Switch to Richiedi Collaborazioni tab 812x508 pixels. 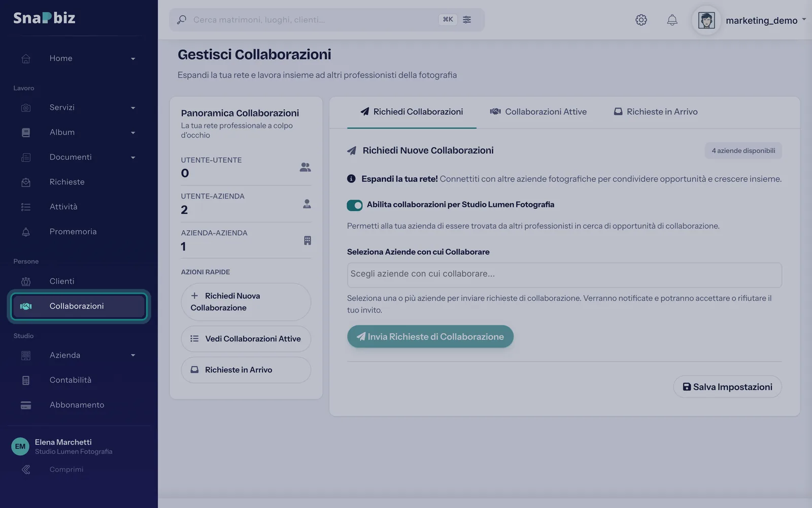[412, 112]
